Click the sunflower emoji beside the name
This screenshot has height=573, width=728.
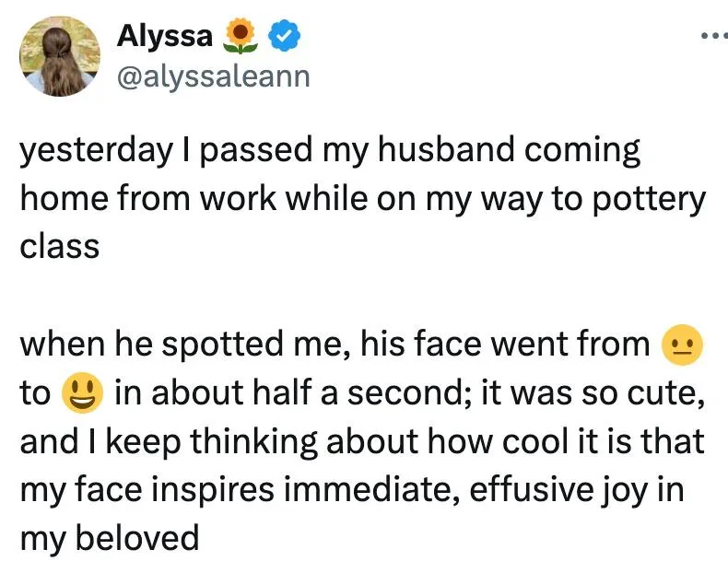pos(241,36)
